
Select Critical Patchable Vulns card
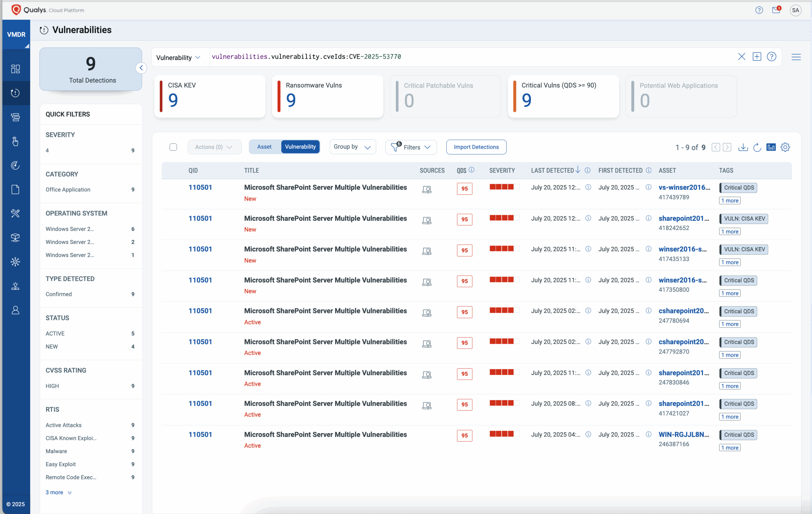[x=445, y=96]
